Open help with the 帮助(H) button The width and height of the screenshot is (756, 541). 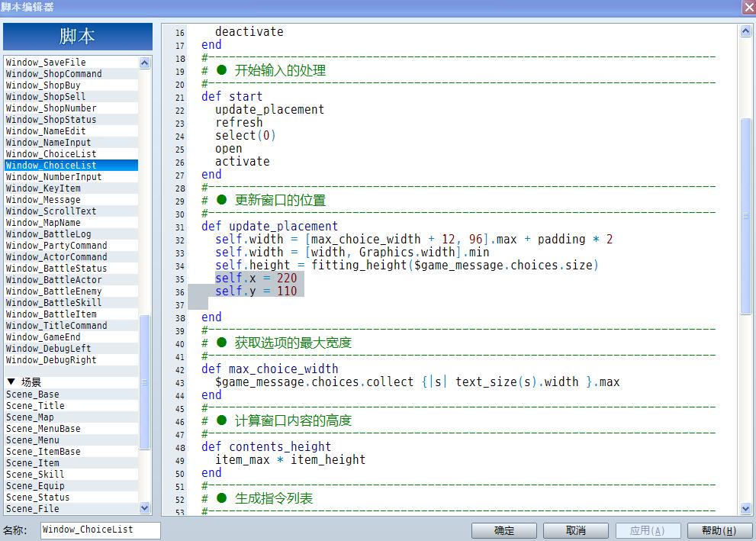click(719, 530)
